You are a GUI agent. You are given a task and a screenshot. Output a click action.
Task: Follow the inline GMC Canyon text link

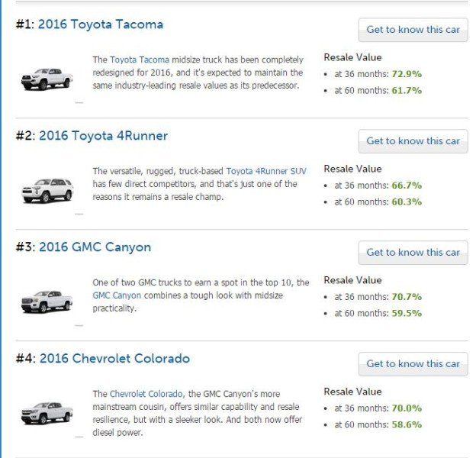click(x=117, y=295)
